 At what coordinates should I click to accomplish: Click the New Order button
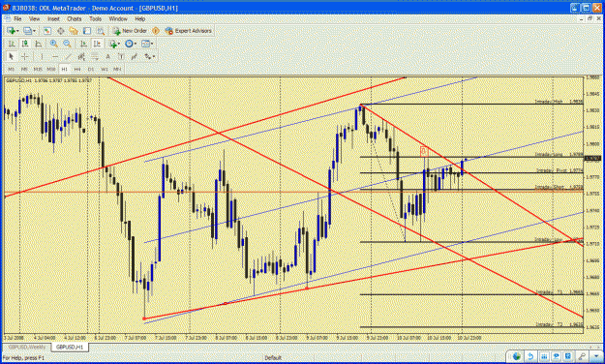(x=130, y=31)
